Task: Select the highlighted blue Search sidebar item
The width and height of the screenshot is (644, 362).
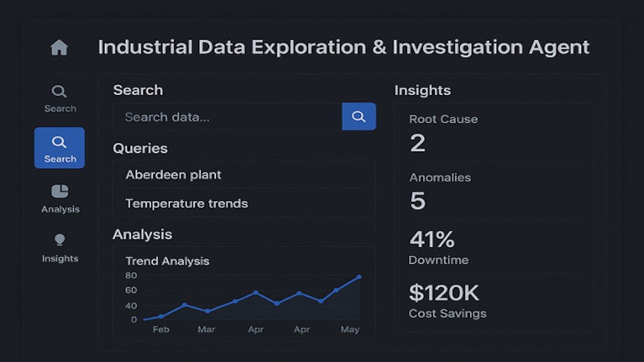Action: 59,148
